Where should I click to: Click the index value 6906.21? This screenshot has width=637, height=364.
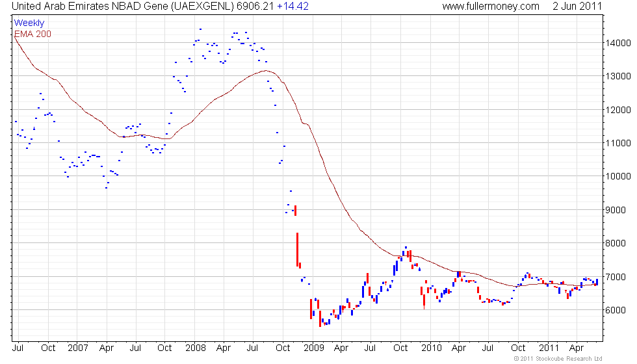click(x=255, y=6)
